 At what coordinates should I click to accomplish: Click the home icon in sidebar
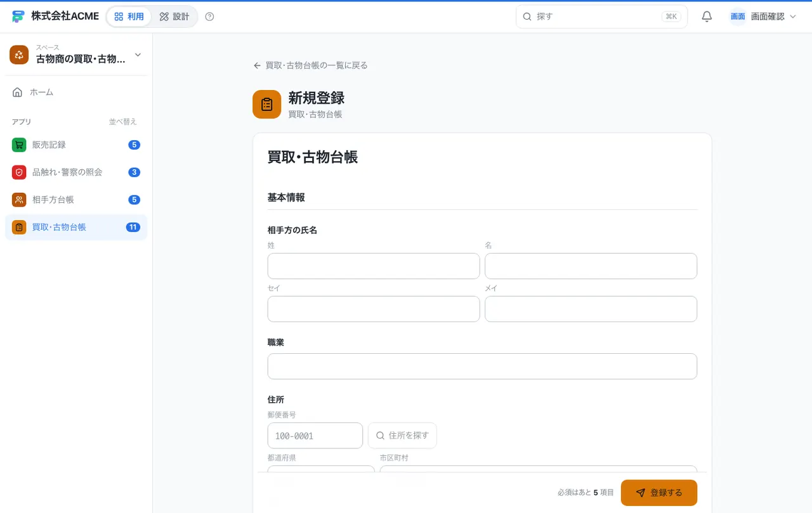pyautogui.click(x=18, y=92)
